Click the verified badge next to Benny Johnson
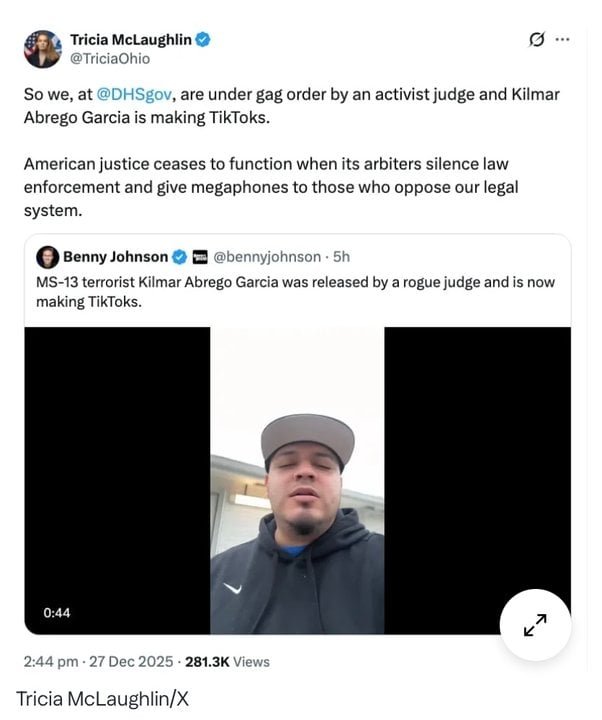Screen dimensions: 602x720 coord(179,257)
